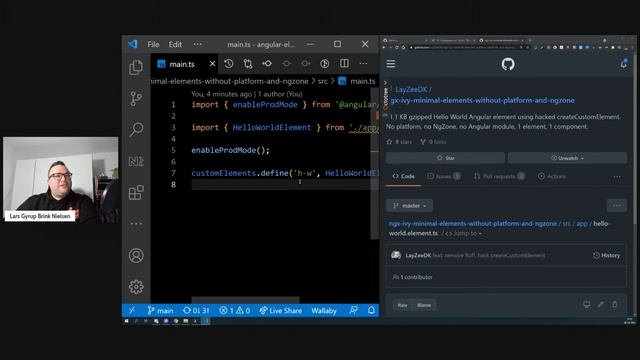Click 'enableProdMode();' on line 5
640x360 pixels.
231,150
